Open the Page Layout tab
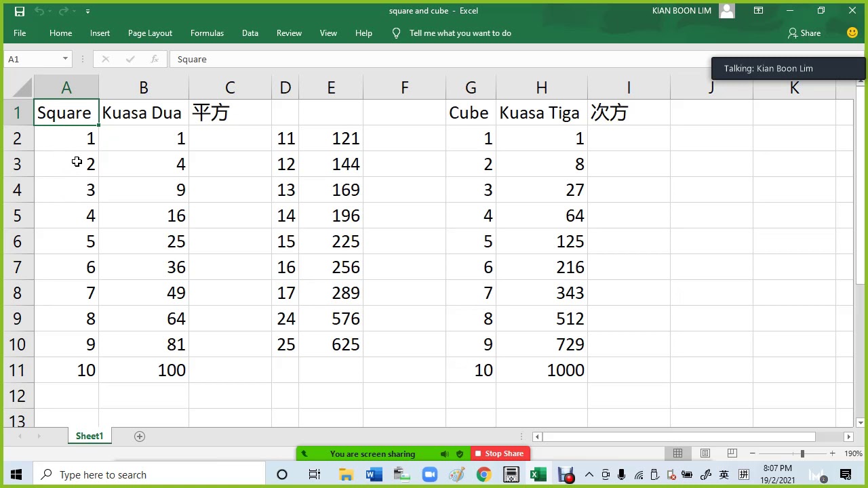868x488 pixels. pyautogui.click(x=150, y=33)
